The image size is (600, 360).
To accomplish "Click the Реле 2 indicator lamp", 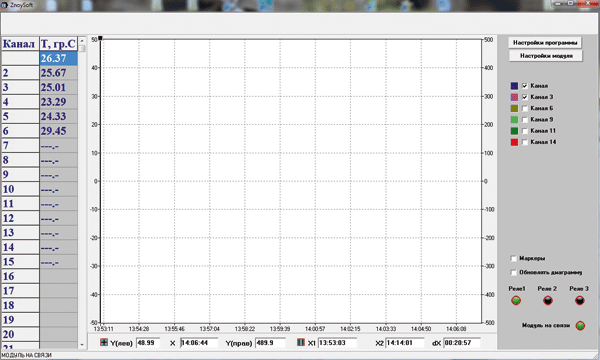I will click(x=548, y=301).
